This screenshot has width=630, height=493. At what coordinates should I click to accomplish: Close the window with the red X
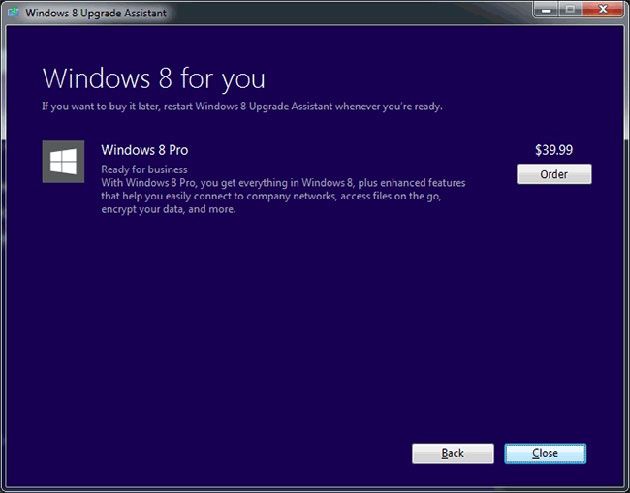[603, 10]
